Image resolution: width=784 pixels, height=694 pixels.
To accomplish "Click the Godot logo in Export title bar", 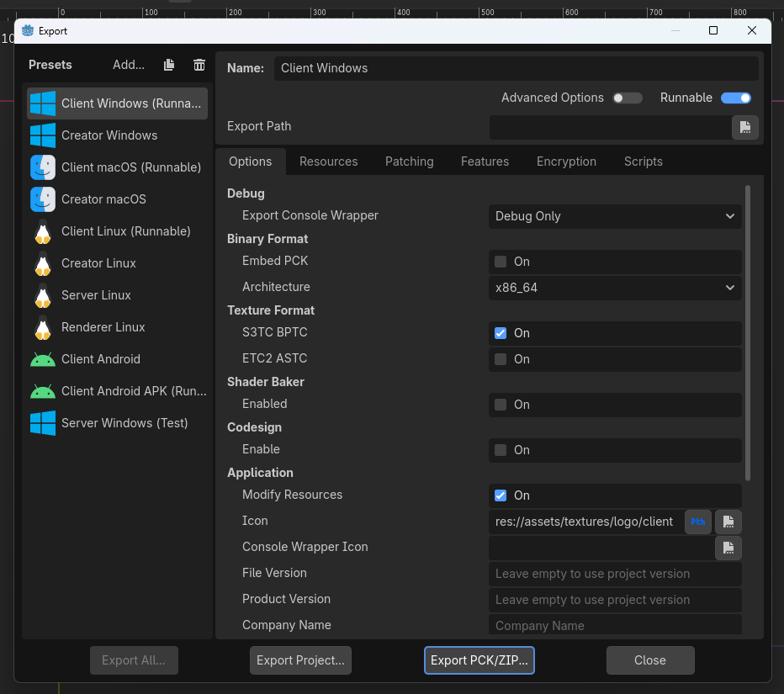I will coord(28,30).
